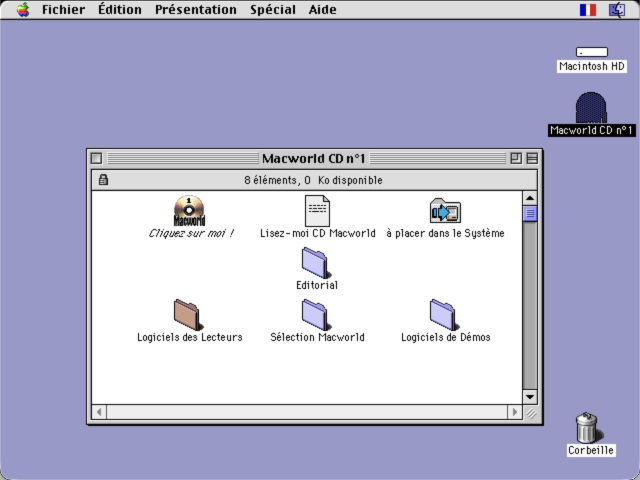Select the Macintosh HD drive icon
640x480 pixels.
tap(592, 52)
